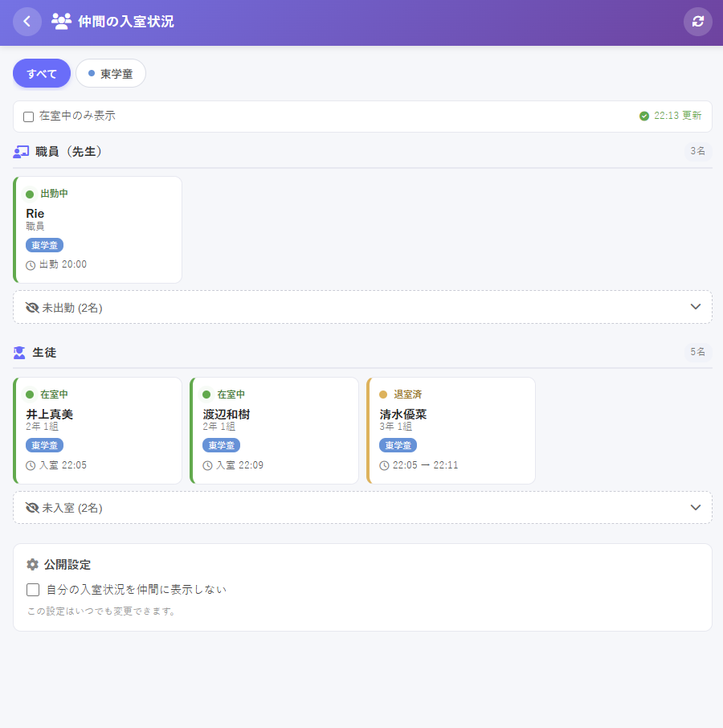The image size is (723, 728).
Task: Click the group people icon beside title
Action: [x=61, y=22]
